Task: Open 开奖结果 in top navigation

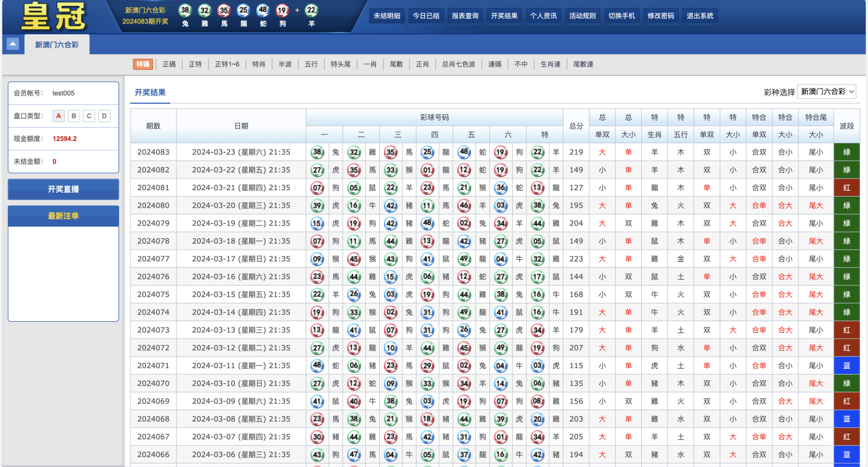Action: point(504,16)
